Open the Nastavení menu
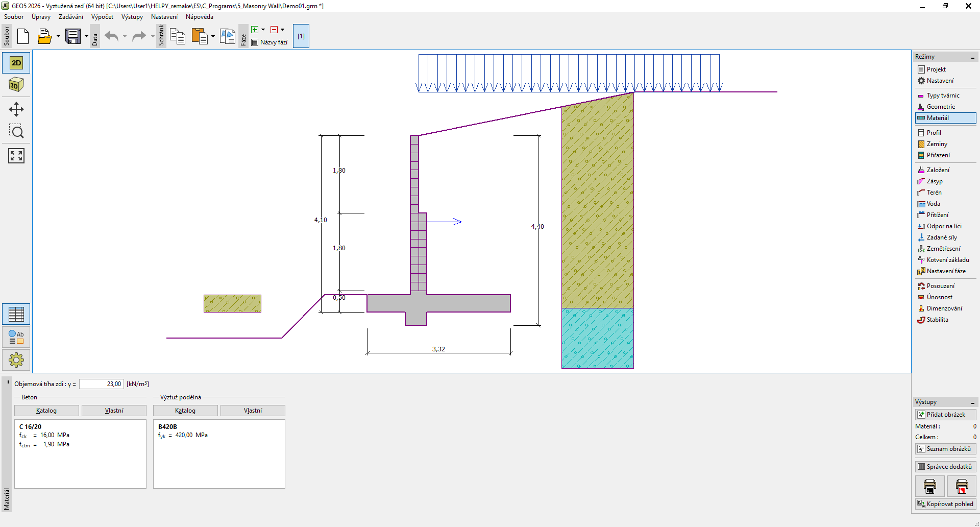 point(164,17)
